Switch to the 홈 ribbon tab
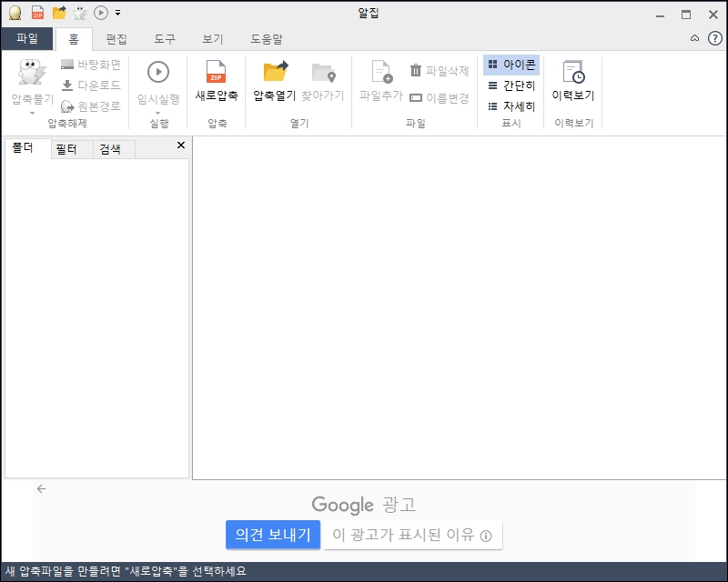 [x=74, y=39]
